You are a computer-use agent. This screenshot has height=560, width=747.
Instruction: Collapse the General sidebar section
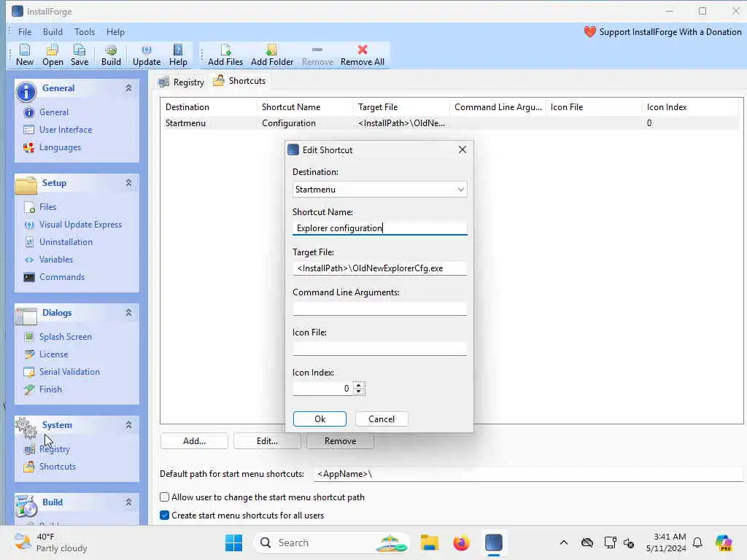tap(128, 88)
